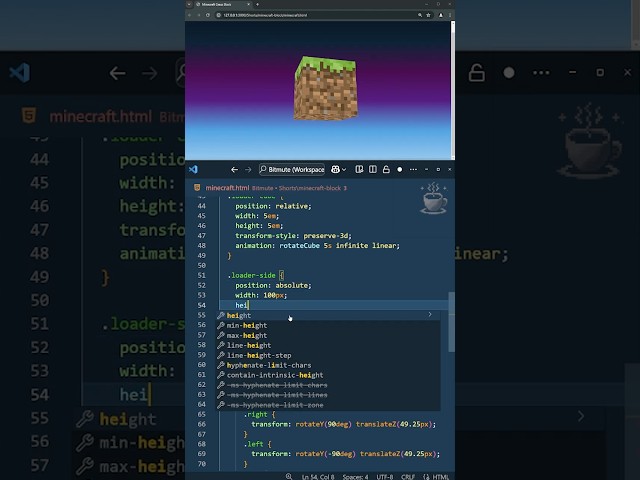
Task: Click the browser address bar URL
Action: click(x=265, y=15)
